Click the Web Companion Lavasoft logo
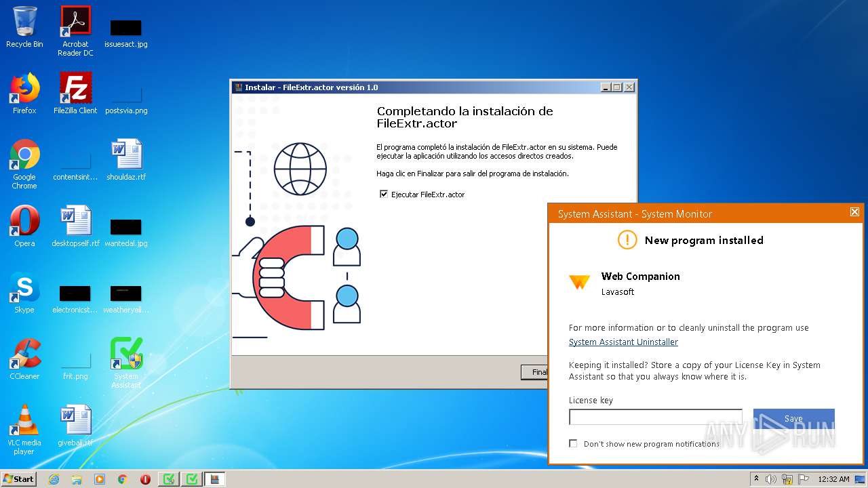 tap(579, 283)
